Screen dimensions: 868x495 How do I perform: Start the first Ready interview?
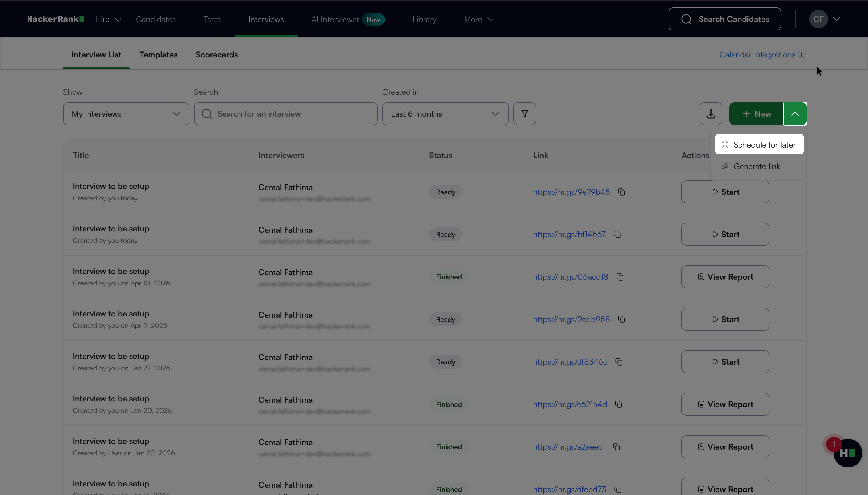[725, 192]
